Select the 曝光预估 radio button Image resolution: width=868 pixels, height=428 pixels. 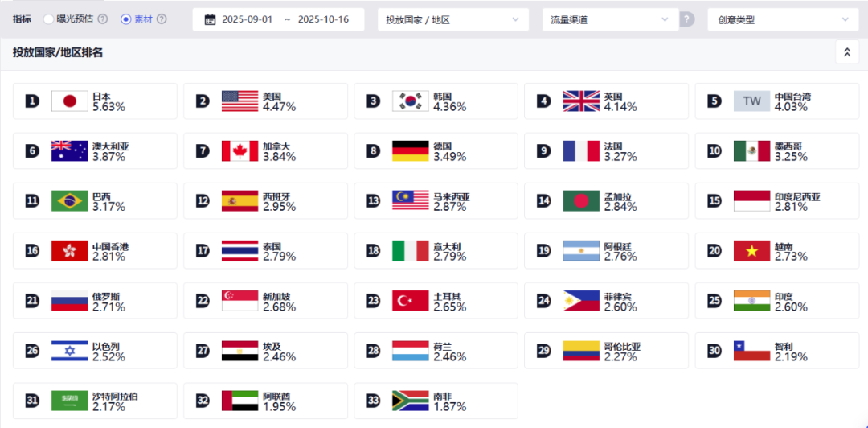pos(49,19)
